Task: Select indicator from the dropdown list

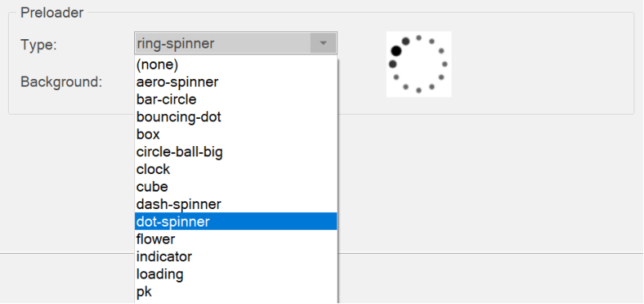Action: (236, 256)
